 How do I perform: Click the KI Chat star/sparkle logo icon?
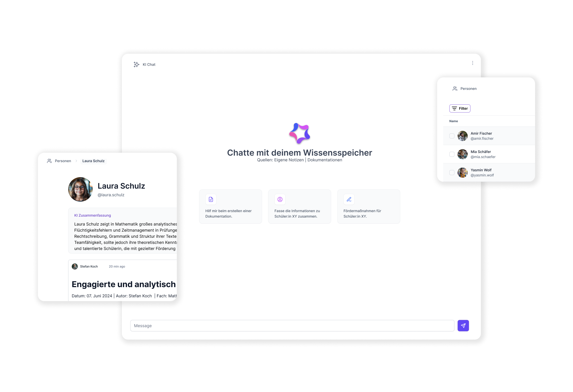click(136, 64)
